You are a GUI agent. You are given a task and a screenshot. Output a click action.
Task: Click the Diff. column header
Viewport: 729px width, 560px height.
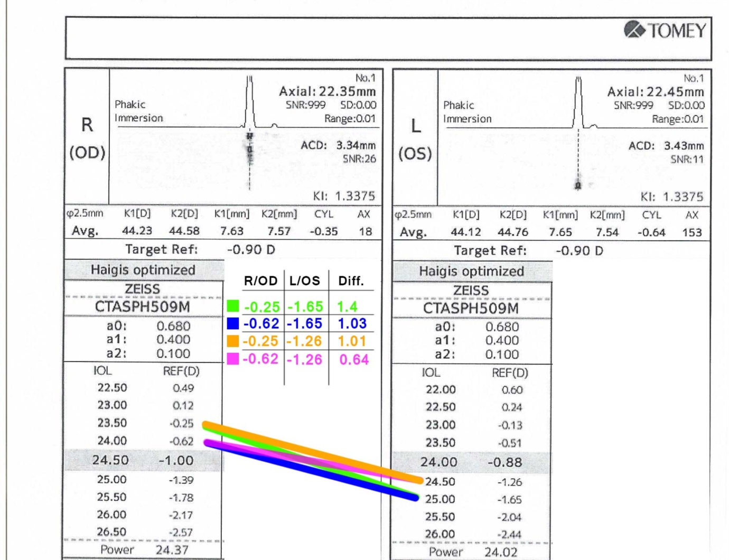point(351,281)
